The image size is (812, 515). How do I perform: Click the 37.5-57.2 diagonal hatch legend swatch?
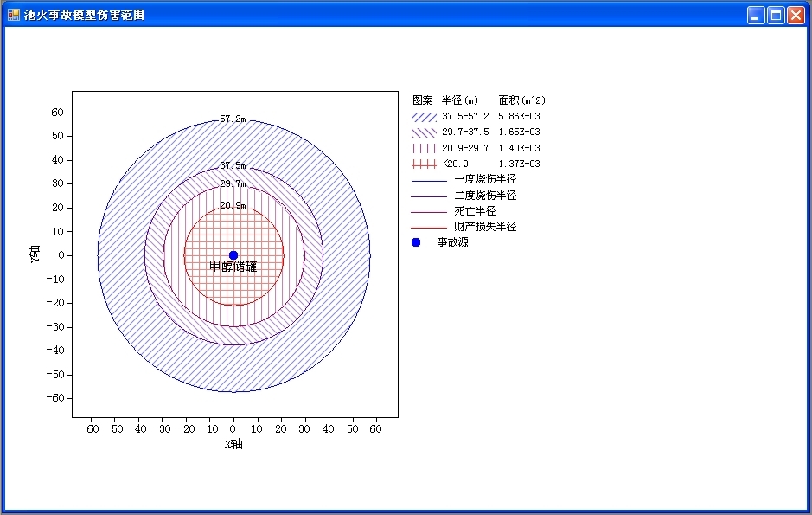click(x=424, y=117)
